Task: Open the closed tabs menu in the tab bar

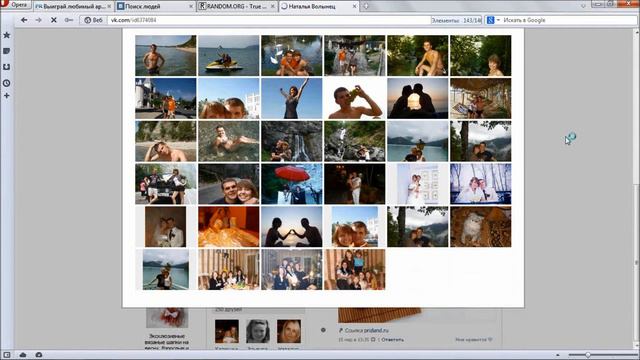Action: [583, 6]
